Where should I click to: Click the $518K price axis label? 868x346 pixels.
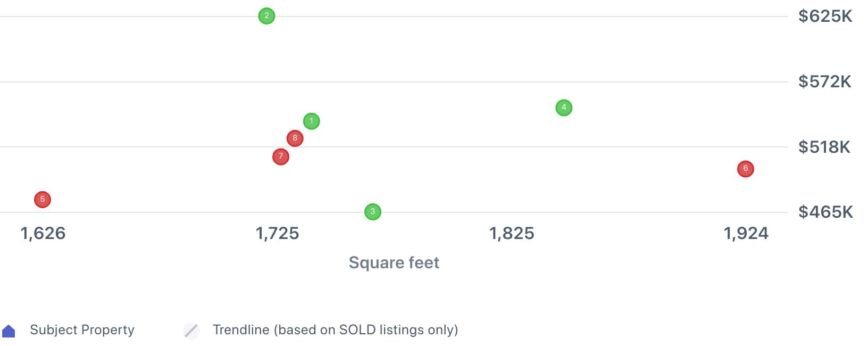coord(824,147)
